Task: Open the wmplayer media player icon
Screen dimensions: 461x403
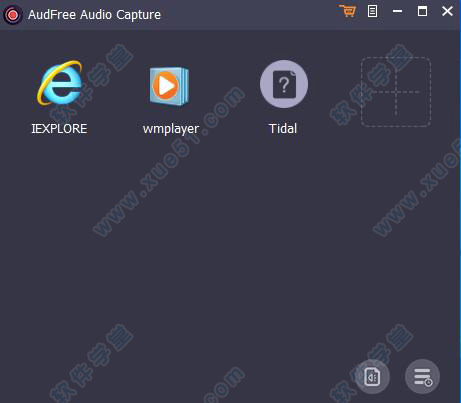Action: point(169,86)
